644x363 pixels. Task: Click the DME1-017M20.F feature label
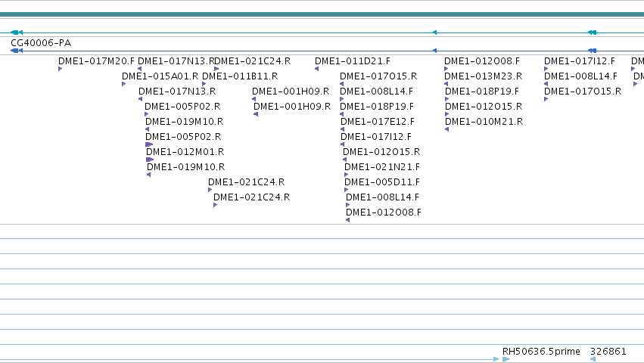(96, 60)
